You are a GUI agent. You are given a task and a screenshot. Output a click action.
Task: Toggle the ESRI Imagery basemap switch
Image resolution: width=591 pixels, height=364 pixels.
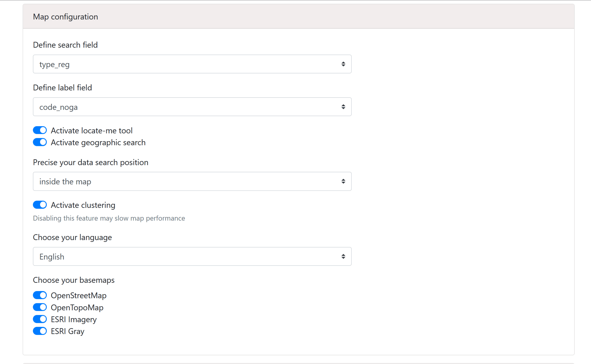pos(40,319)
